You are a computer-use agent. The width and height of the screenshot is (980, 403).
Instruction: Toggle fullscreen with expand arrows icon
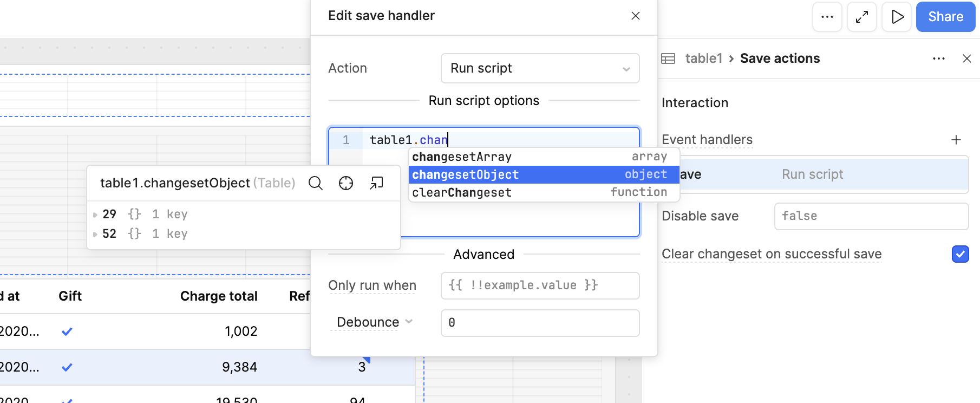(x=862, y=17)
